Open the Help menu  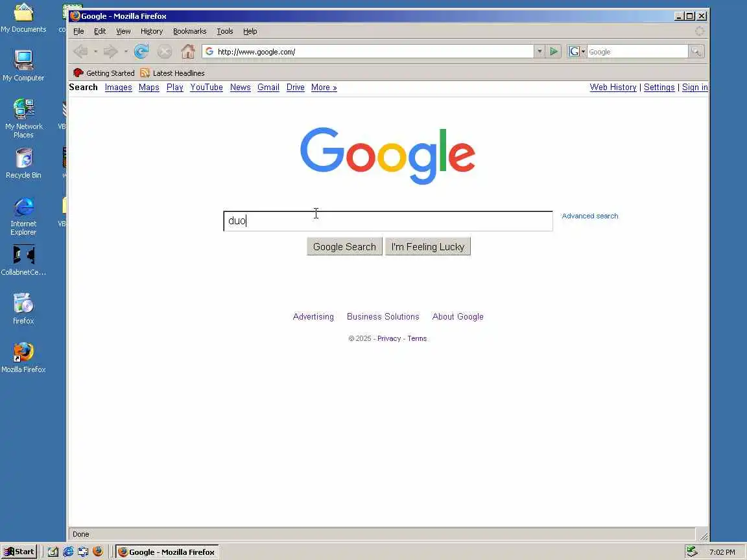(x=250, y=31)
